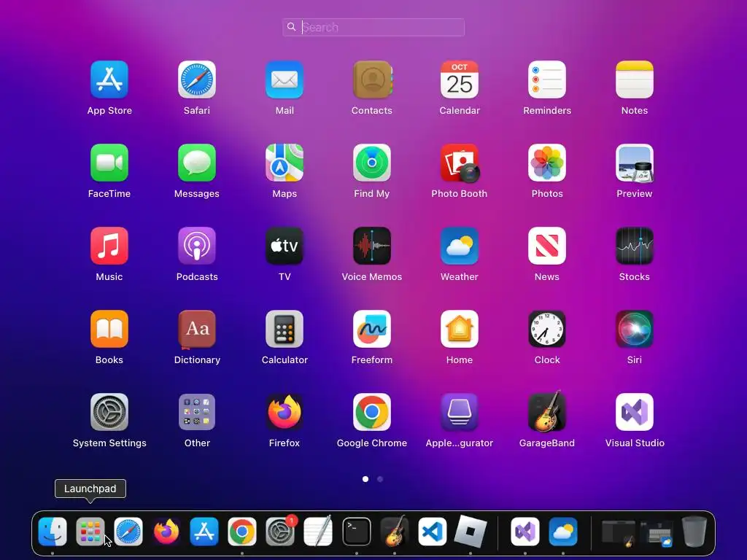This screenshot has width=747, height=560.
Task: Launch Firefox from the Launchpad grid
Action: (285, 412)
